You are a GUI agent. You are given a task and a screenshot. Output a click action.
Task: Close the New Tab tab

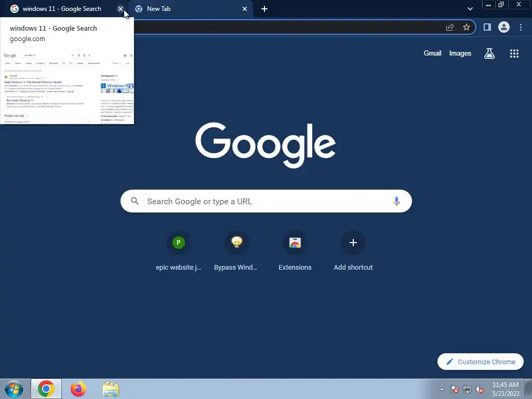[x=245, y=9]
